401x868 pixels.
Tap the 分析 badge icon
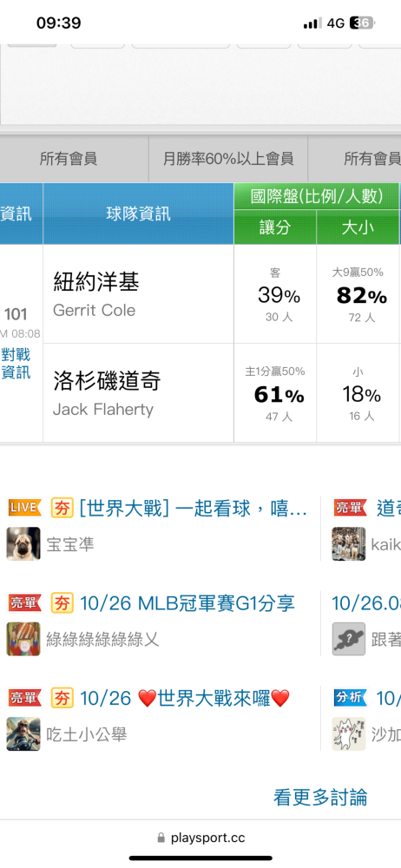(x=350, y=698)
